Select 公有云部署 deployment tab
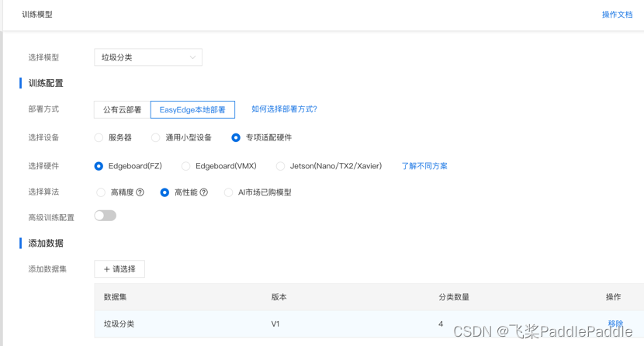This screenshot has height=346, width=644. 122,110
